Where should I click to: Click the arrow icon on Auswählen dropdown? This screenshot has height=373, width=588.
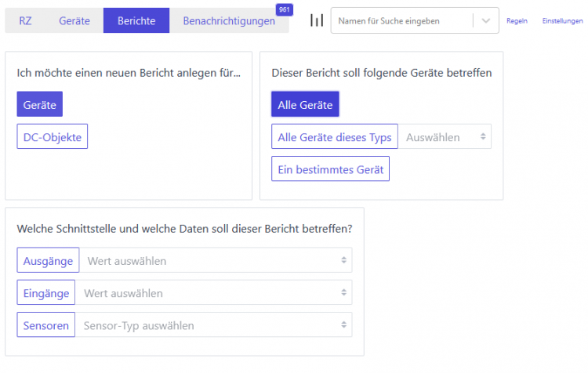pyautogui.click(x=483, y=137)
